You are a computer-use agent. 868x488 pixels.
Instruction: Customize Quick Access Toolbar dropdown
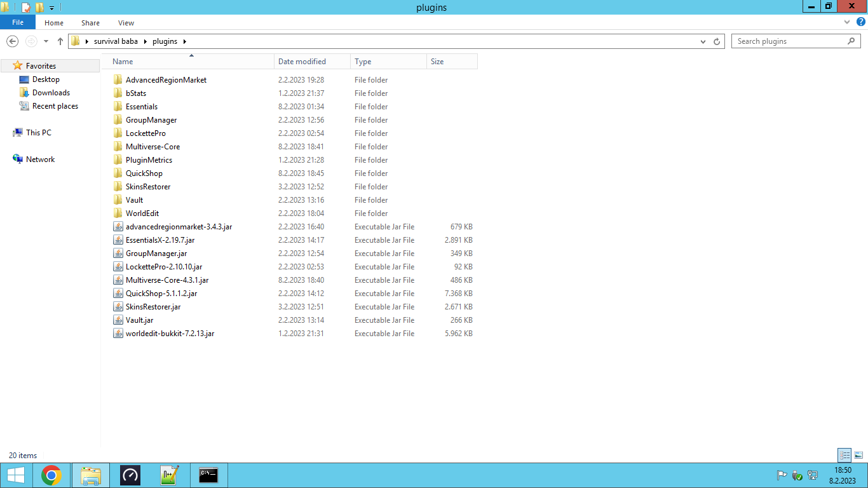point(51,8)
